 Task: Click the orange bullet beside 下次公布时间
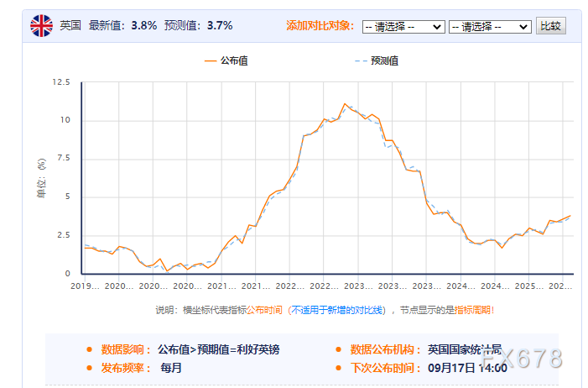pos(339,368)
